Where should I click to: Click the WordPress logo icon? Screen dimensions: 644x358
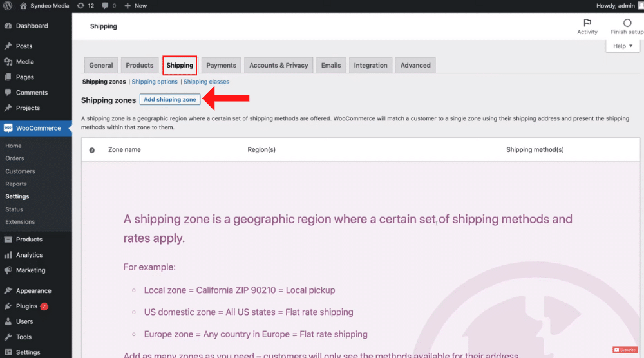click(x=7, y=6)
